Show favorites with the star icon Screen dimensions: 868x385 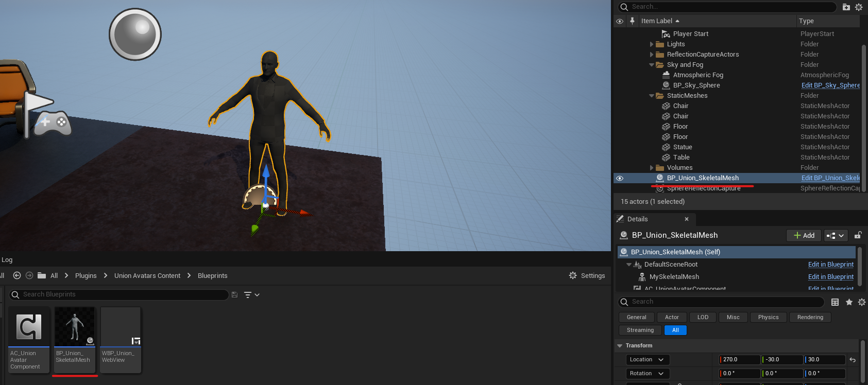pos(849,302)
